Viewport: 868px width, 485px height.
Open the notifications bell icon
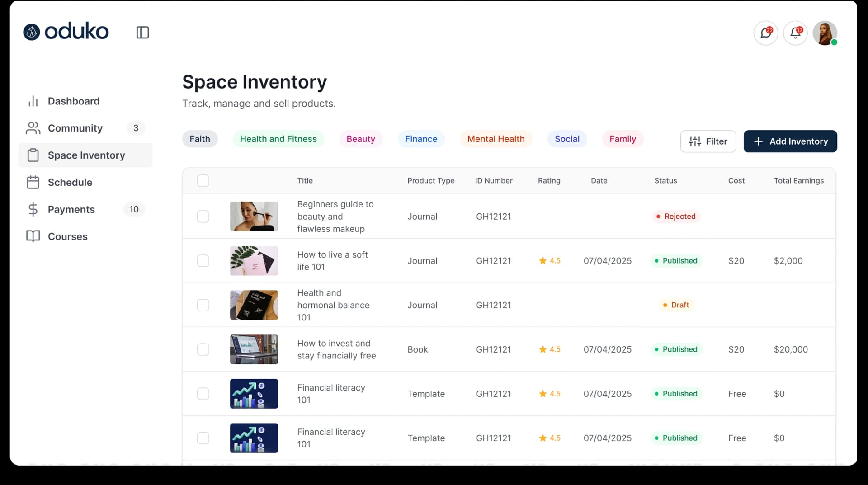coord(795,33)
